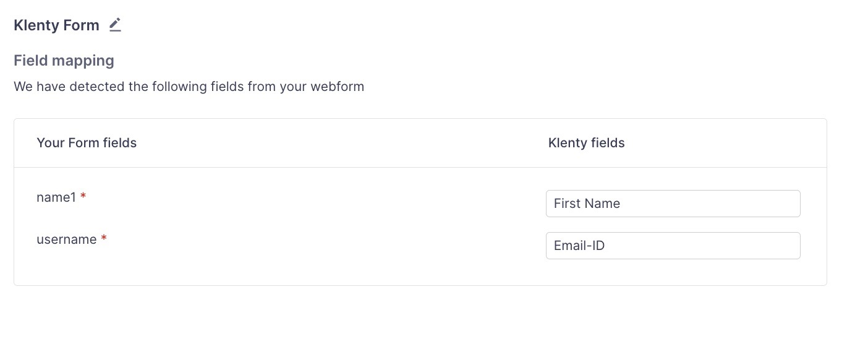Select the Klenty fields column header
The width and height of the screenshot is (868, 349).
click(586, 143)
